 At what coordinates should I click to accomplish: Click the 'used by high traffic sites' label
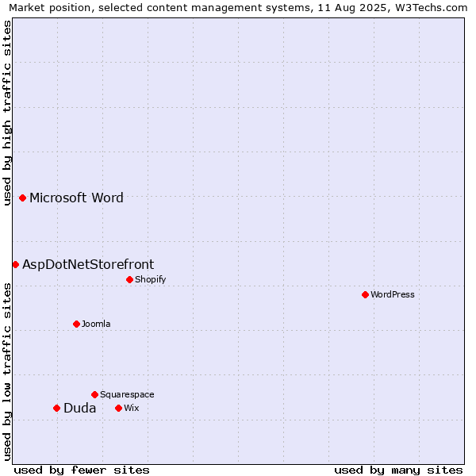(x=6, y=113)
